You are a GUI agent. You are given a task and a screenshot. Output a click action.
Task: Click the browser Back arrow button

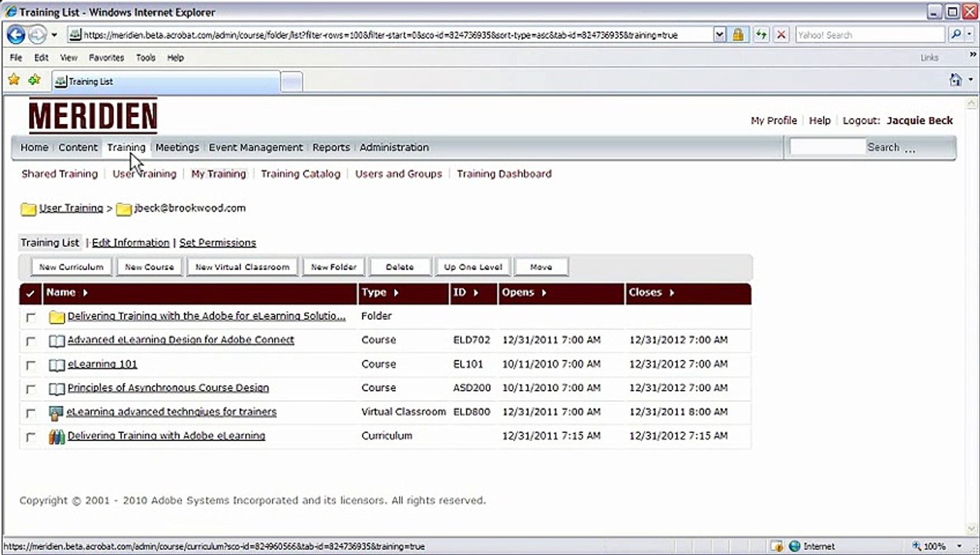tap(15, 35)
